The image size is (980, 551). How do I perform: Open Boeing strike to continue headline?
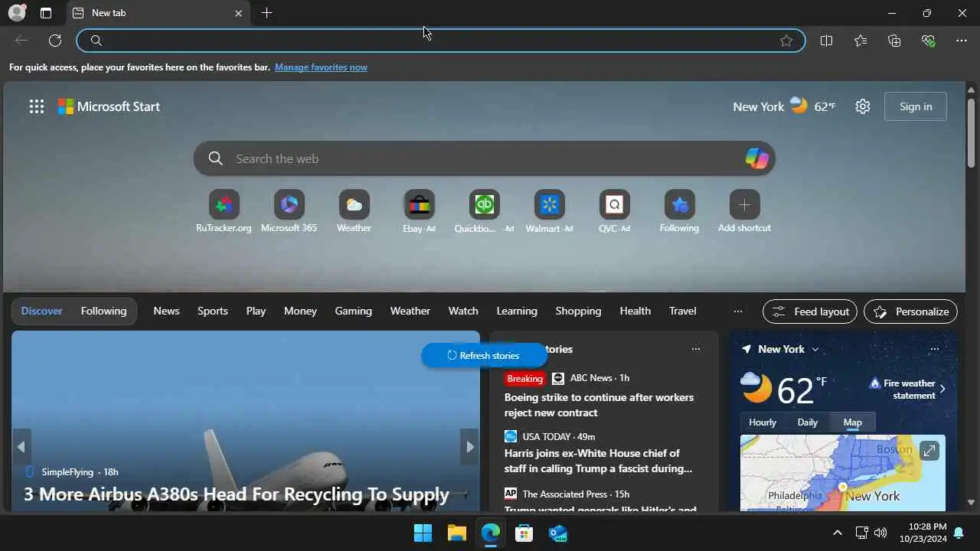click(599, 405)
